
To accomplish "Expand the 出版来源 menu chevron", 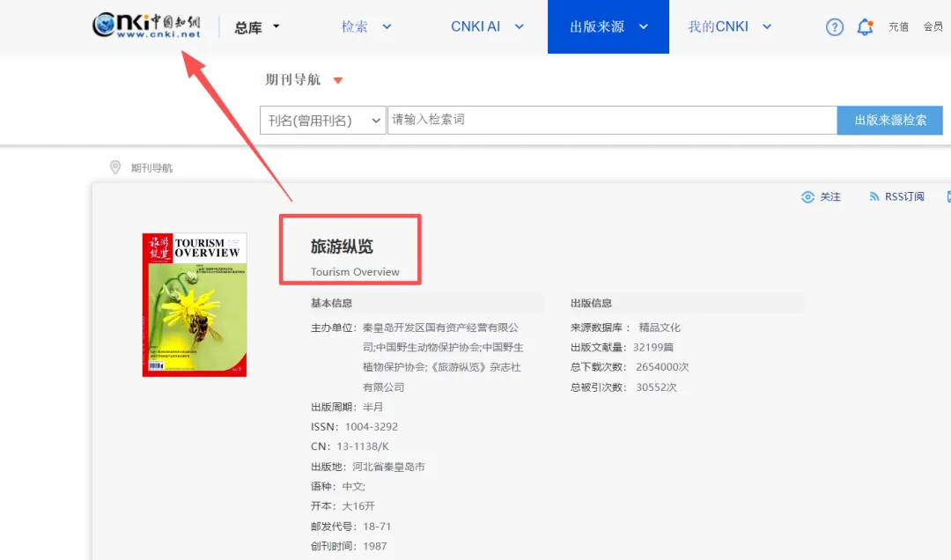I will click(x=644, y=26).
